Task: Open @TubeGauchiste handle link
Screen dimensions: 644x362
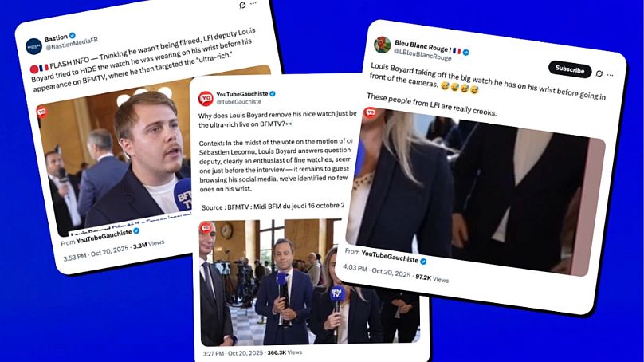Action: [238, 101]
